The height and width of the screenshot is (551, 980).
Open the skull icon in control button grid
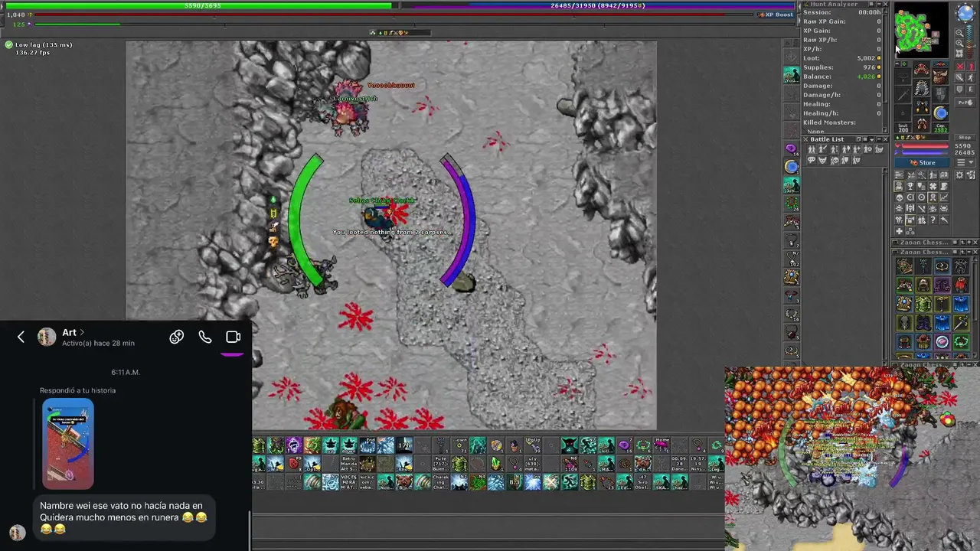[x=900, y=197]
